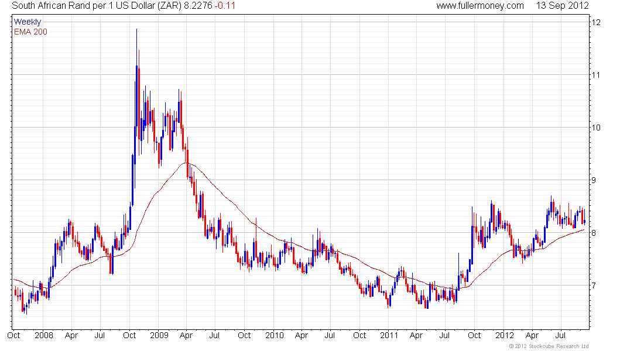Click the 2009 x-axis year label
The width and height of the screenshot is (644, 351).
coord(159,335)
